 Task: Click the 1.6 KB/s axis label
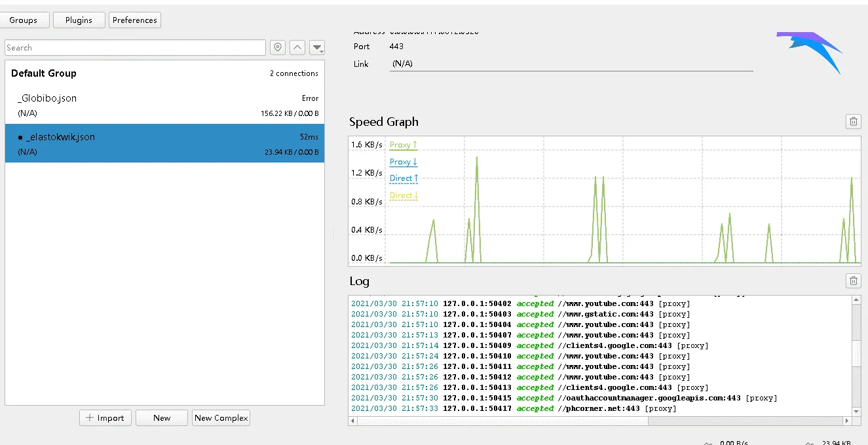pos(367,145)
